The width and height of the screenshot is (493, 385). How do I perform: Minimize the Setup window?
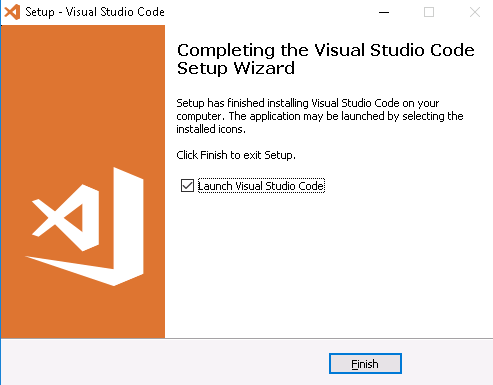[x=384, y=12]
